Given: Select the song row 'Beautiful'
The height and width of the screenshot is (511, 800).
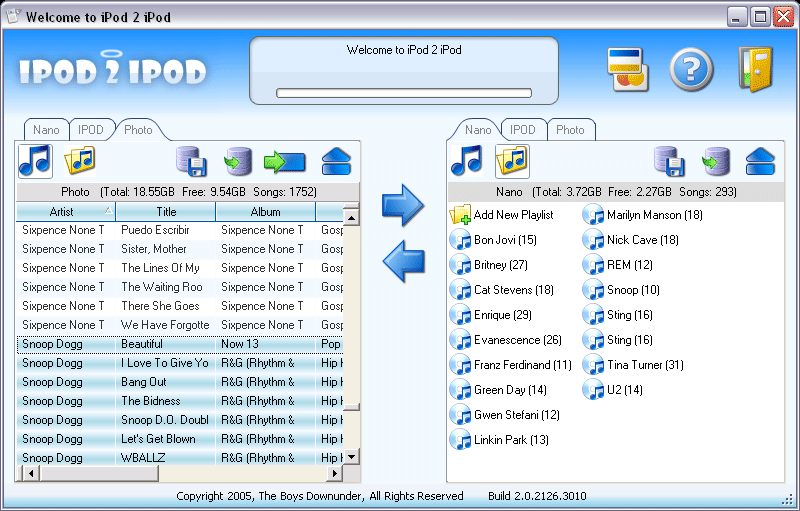Looking at the screenshot, I should pyautogui.click(x=180, y=344).
